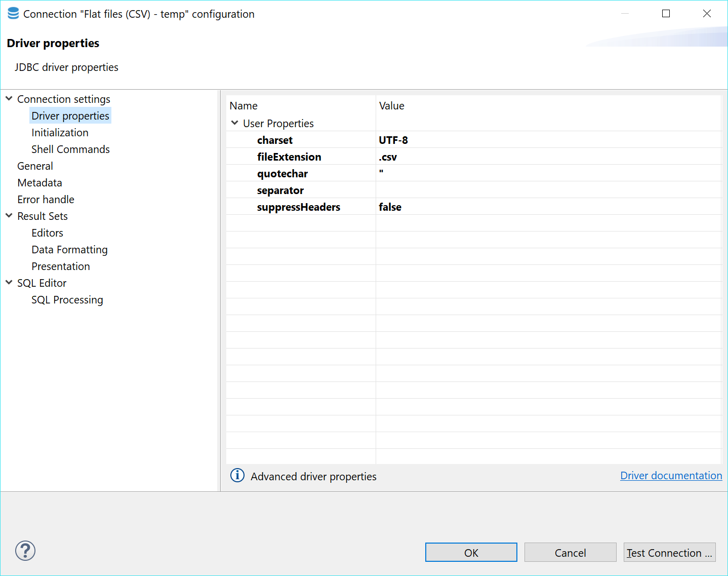Screen dimensions: 728x576
Task: Open the Driver documentation link
Action: pos(671,475)
